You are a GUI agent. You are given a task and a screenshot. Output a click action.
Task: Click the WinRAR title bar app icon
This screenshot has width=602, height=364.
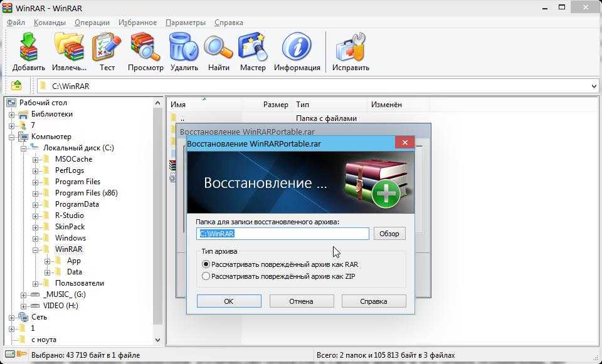(8, 8)
